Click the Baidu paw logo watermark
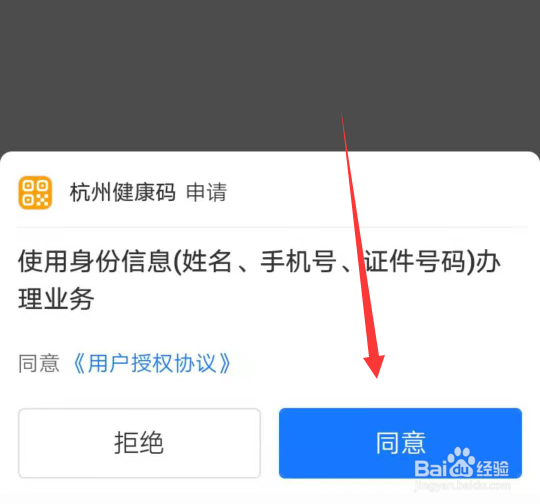The image size is (540, 504). (x=461, y=462)
